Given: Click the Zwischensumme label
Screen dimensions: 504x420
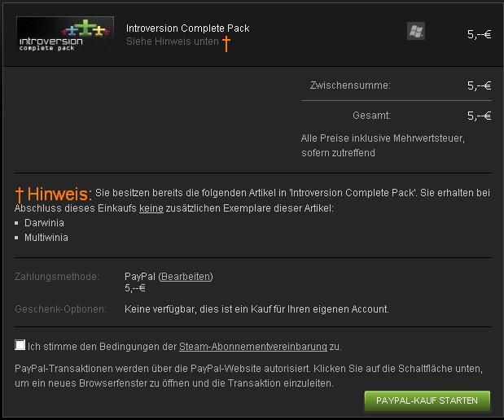Looking at the screenshot, I should click(350, 85).
